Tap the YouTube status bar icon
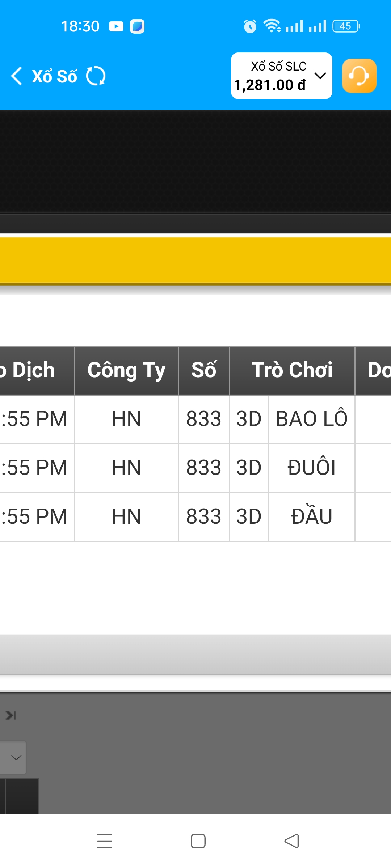Image resolution: width=391 pixels, height=868 pixels. 116,26
